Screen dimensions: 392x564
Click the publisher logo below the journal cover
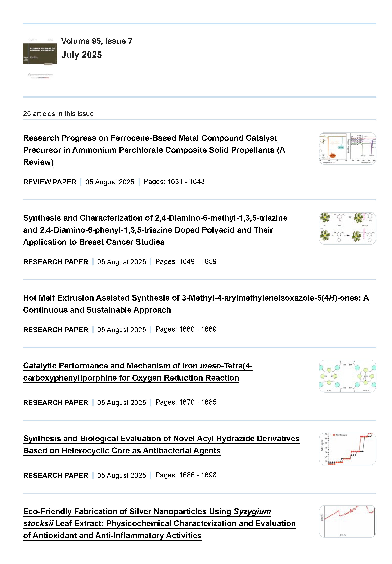click(40, 76)
